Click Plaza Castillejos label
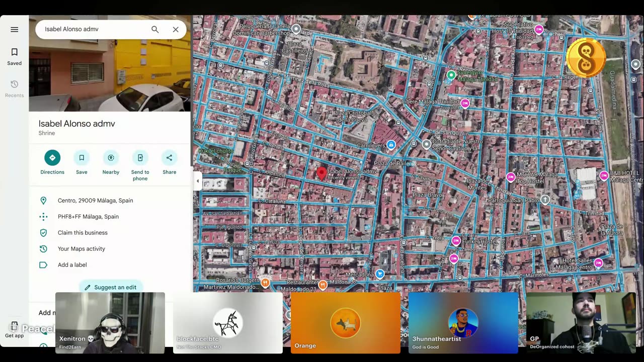Image resolution: width=644 pixels, height=362 pixels. [294, 47]
